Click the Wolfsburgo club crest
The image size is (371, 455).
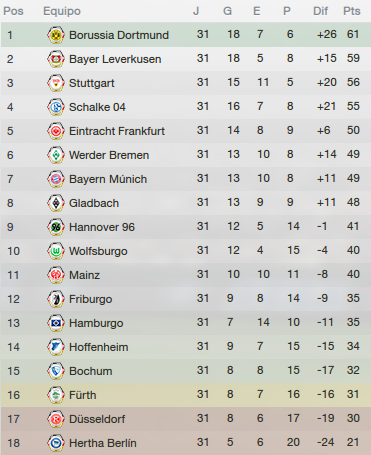pyautogui.click(x=56, y=251)
